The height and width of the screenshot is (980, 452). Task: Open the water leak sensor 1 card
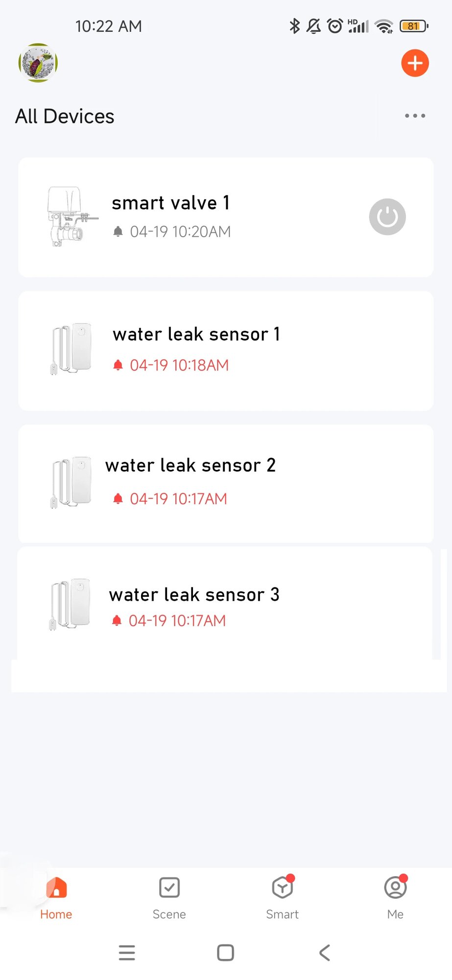(226, 351)
